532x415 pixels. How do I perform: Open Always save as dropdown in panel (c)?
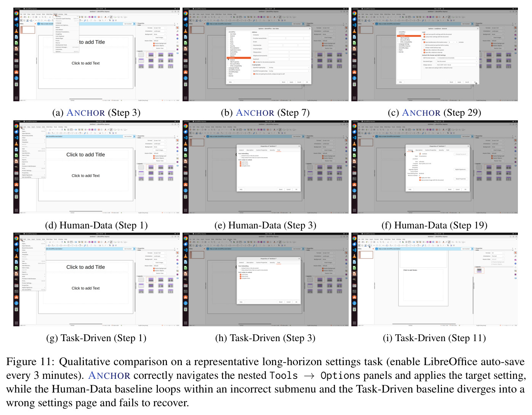[x=457, y=65]
